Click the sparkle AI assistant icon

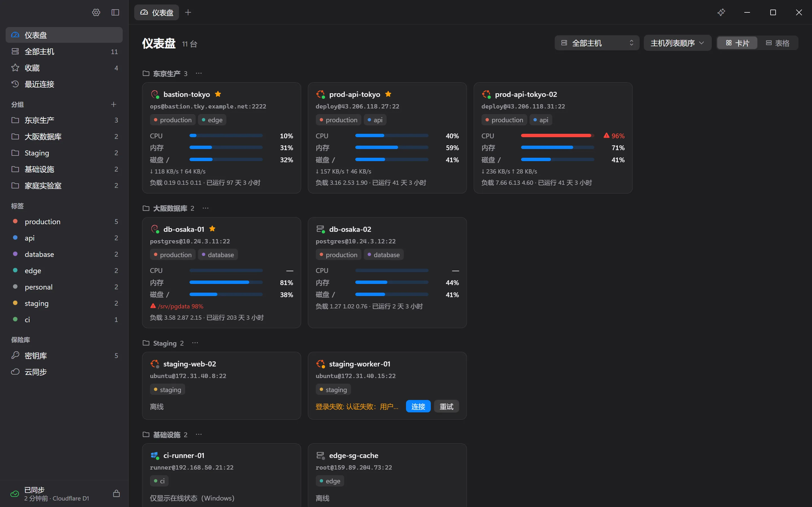point(721,12)
